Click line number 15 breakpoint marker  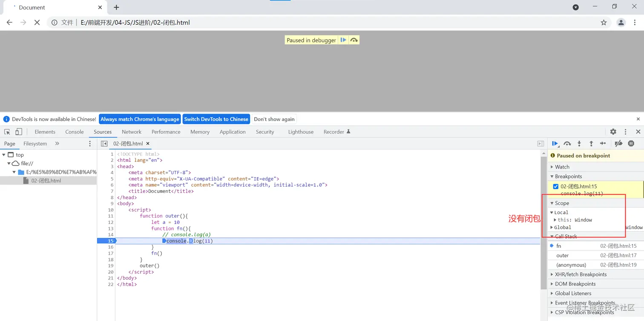[106, 241]
